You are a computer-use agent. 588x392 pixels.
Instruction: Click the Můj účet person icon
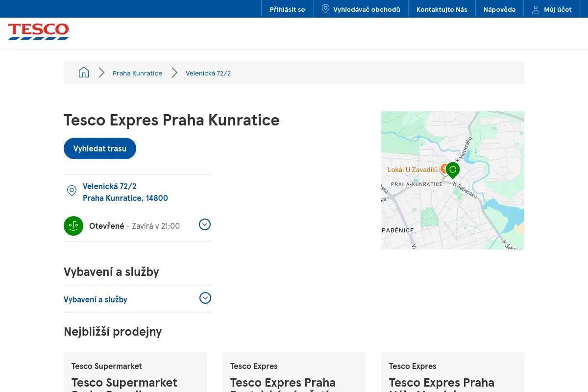pos(536,9)
